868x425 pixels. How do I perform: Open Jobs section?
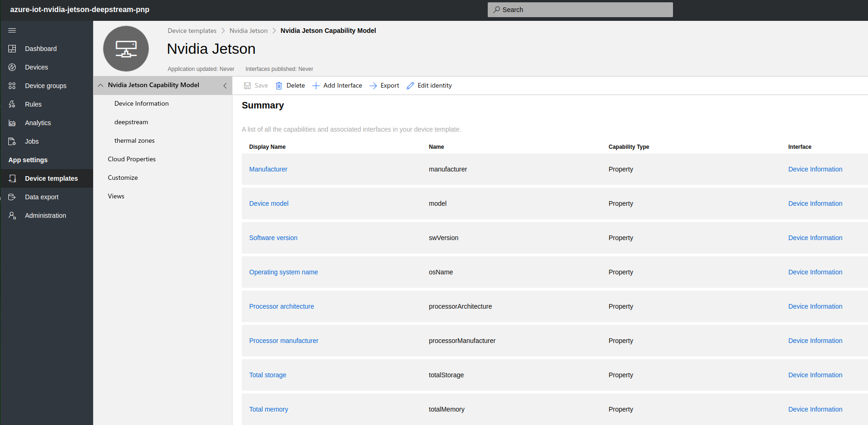(x=32, y=141)
